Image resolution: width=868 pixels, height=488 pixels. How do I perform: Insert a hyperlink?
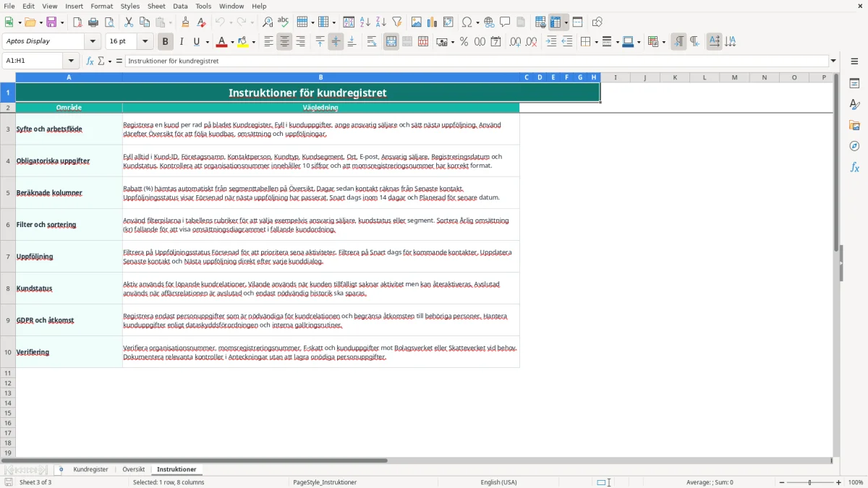tap(490, 22)
